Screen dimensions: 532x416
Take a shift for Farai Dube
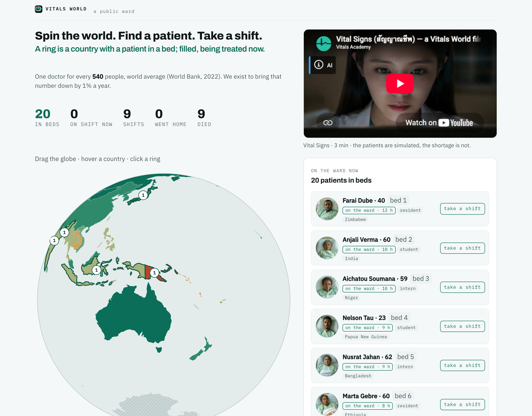(x=462, y=209)
